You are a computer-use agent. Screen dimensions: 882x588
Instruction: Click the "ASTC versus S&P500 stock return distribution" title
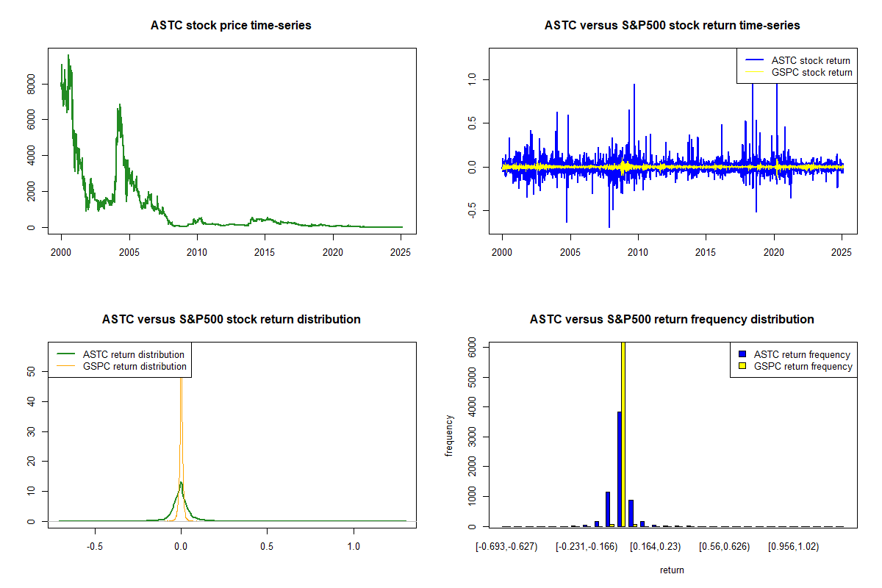click(x=231, y=320)
